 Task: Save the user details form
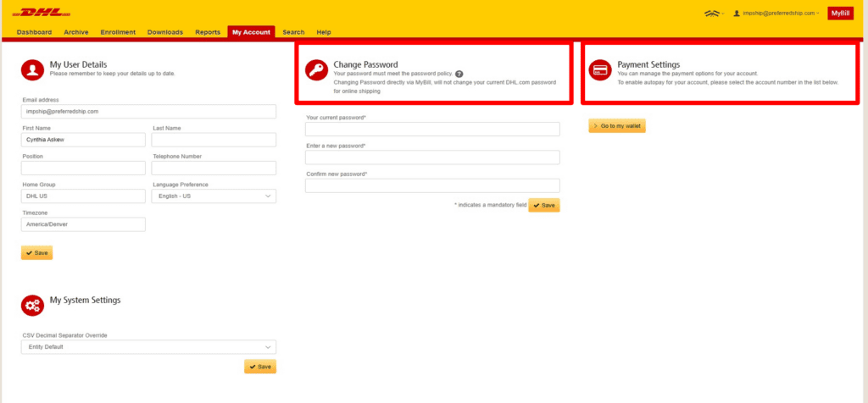37,253
